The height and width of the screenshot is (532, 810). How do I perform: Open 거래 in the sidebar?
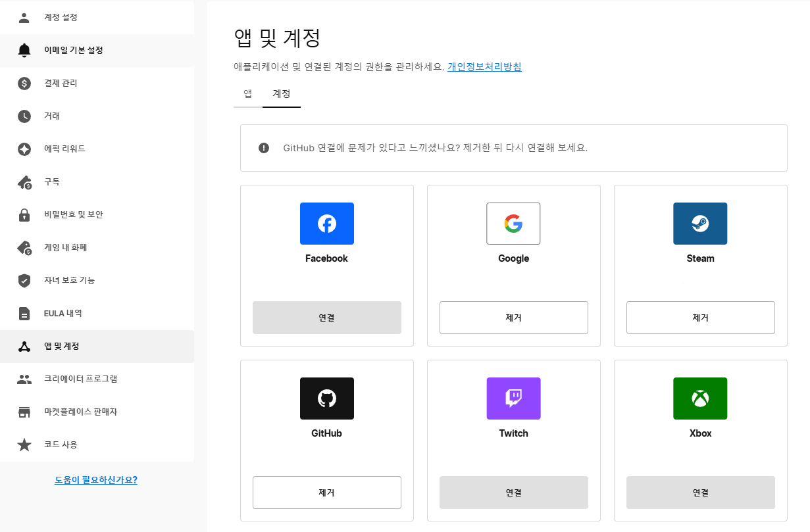[x=97, y=116]
